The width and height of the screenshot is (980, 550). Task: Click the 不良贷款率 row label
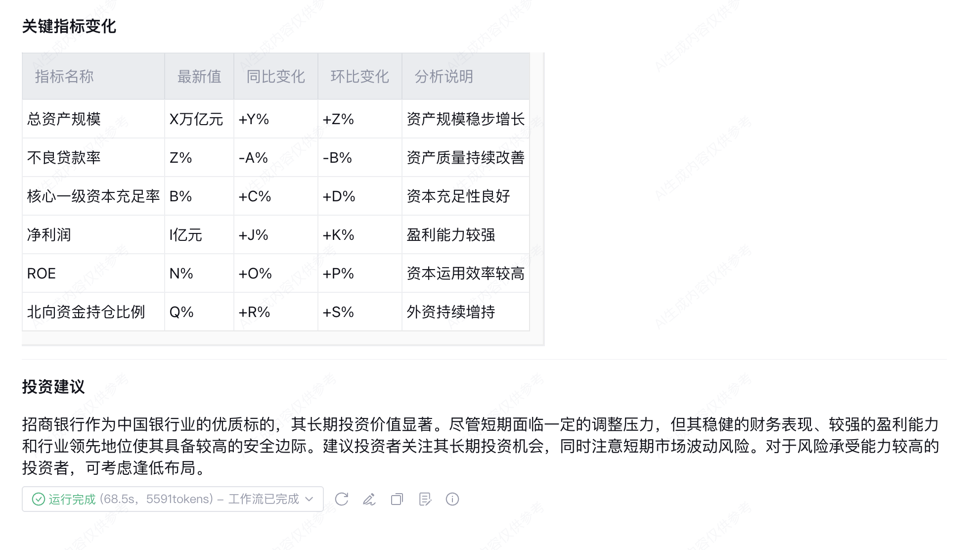click(x=64, y=158)
